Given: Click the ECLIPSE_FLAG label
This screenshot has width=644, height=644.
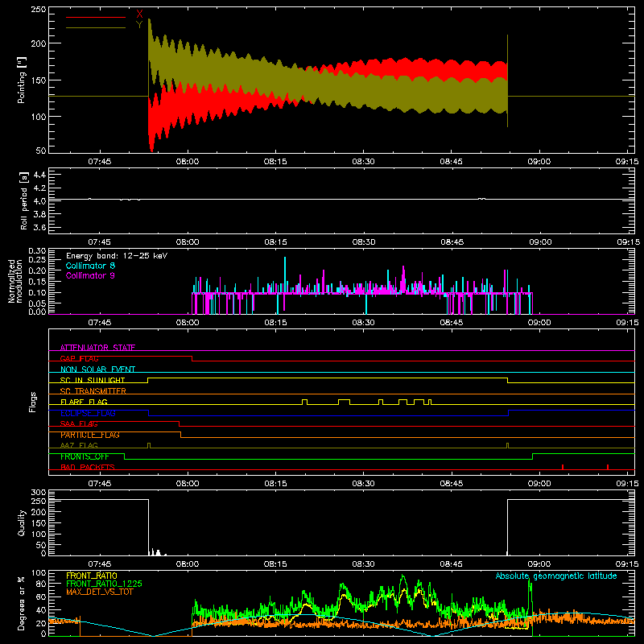Looking at the screenshot, I should click(x=88, y=413).
